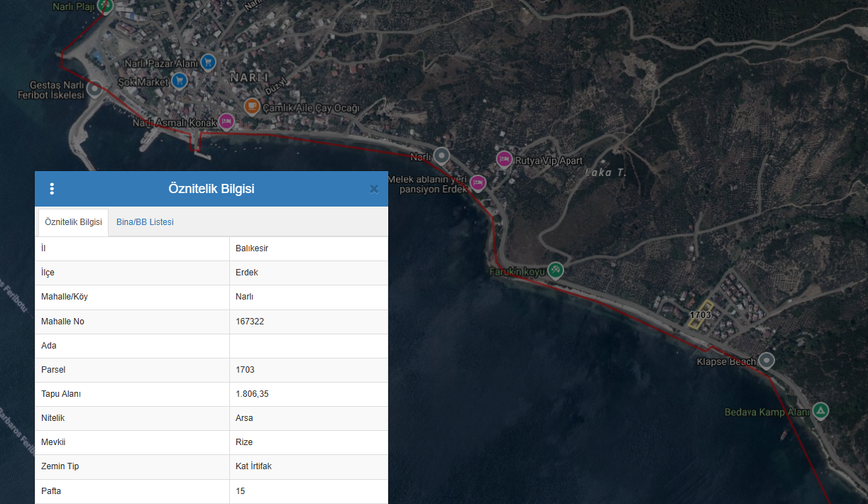
Task: Open the three-dot menu in panel header
Action: point(52,189)
